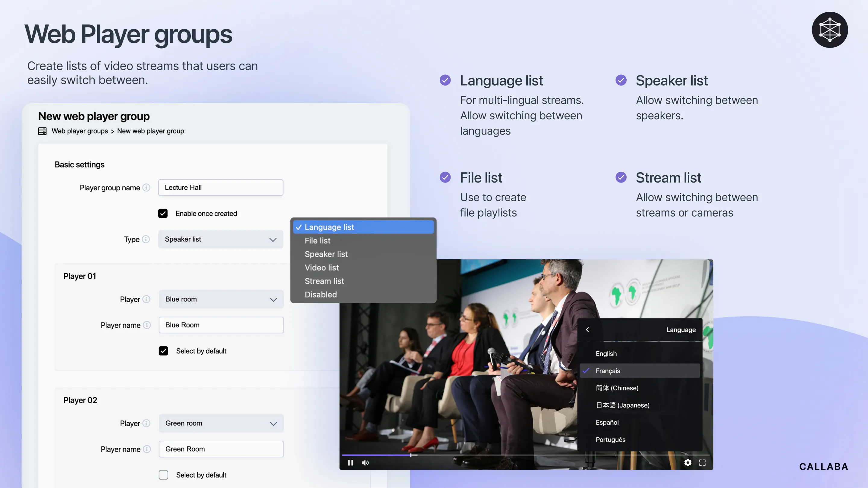Click New web player group breadcrumb
Screen dimensions: 868x488
pyautogui.click(x=151, y=131)
